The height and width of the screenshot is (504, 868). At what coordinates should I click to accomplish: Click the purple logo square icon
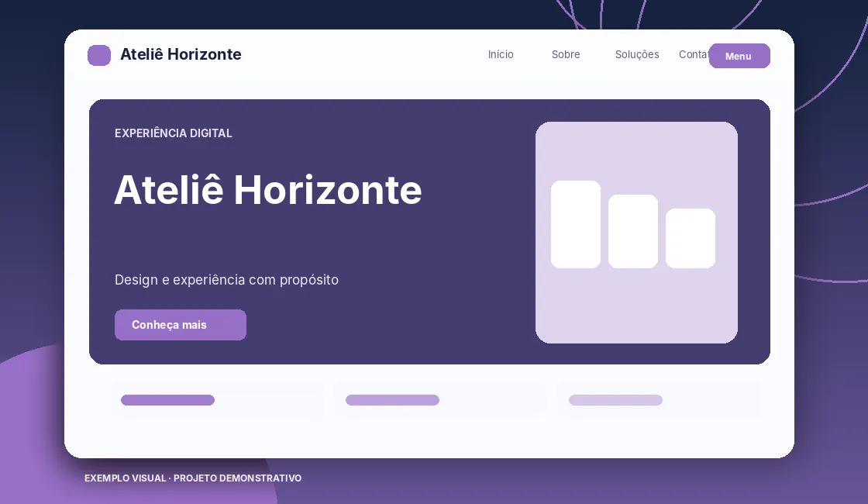coord(99,55)
